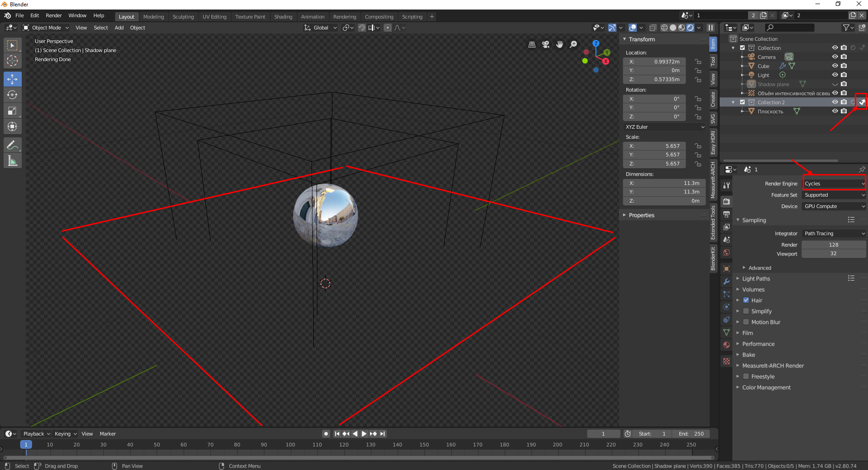Enable the Freestyle checkbox

[746, 377]
